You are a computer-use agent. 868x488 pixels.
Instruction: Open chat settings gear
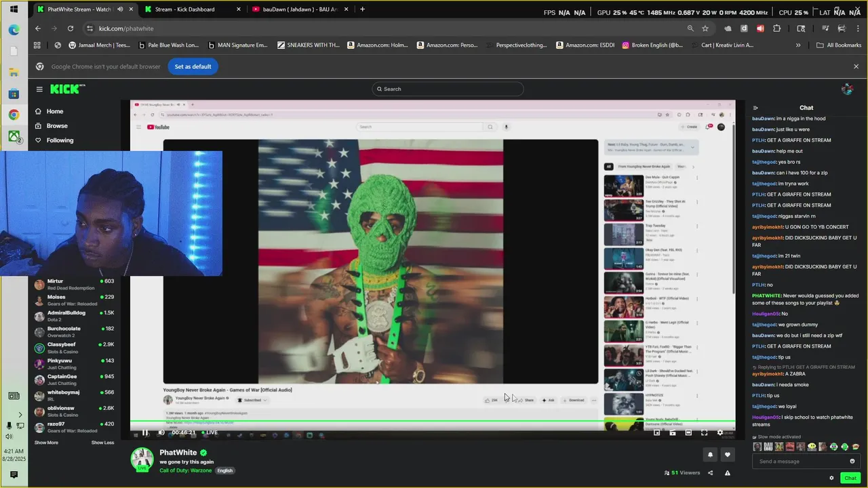click(831, 478)
